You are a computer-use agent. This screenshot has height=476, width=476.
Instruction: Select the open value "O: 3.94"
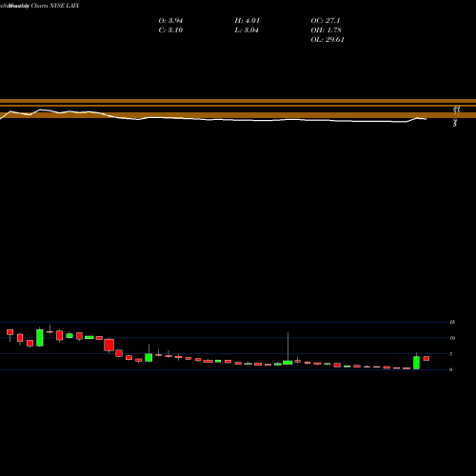pyautogui.click(x=170, y=21)
